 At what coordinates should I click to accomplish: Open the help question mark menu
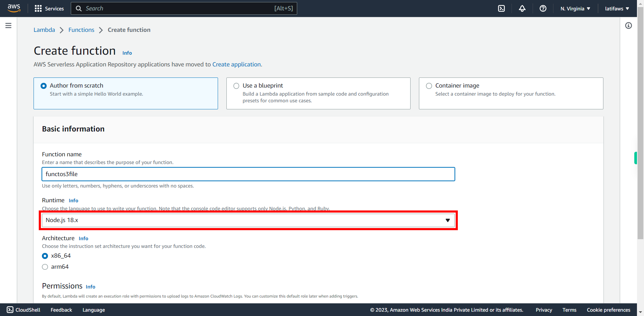[543, 8]
